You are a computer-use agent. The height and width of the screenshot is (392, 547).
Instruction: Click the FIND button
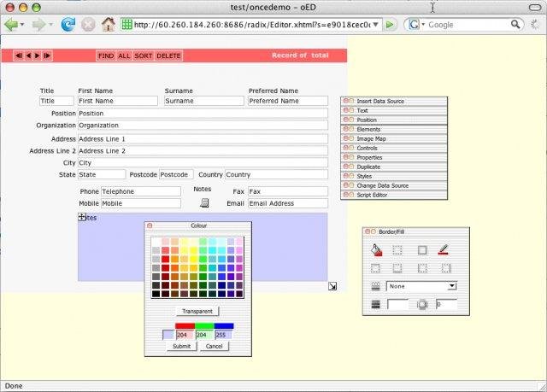tap(106, 56)
